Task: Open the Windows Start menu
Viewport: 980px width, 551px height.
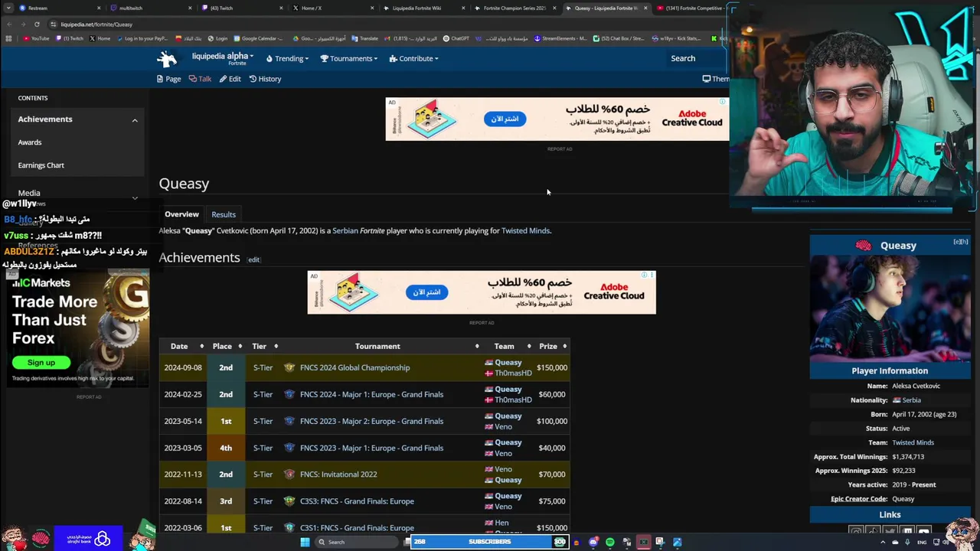Action: (305, 542)
